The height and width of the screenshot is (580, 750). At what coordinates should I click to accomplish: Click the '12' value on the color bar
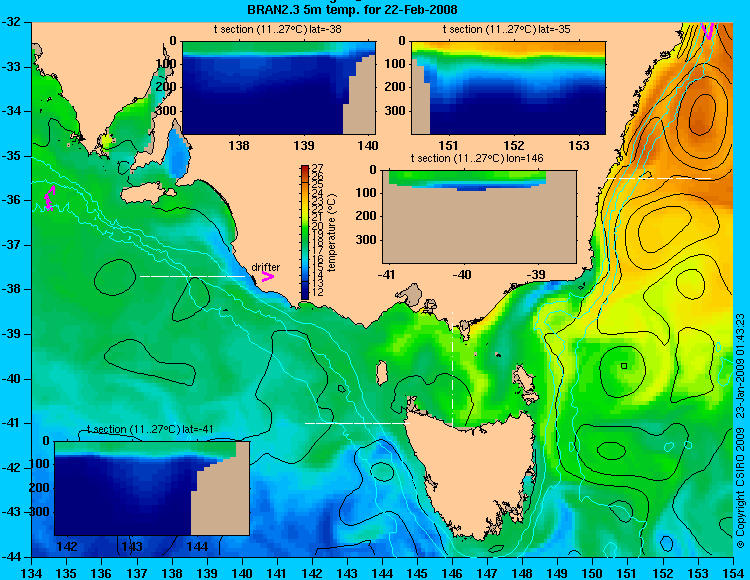click(x=317, y=292)
